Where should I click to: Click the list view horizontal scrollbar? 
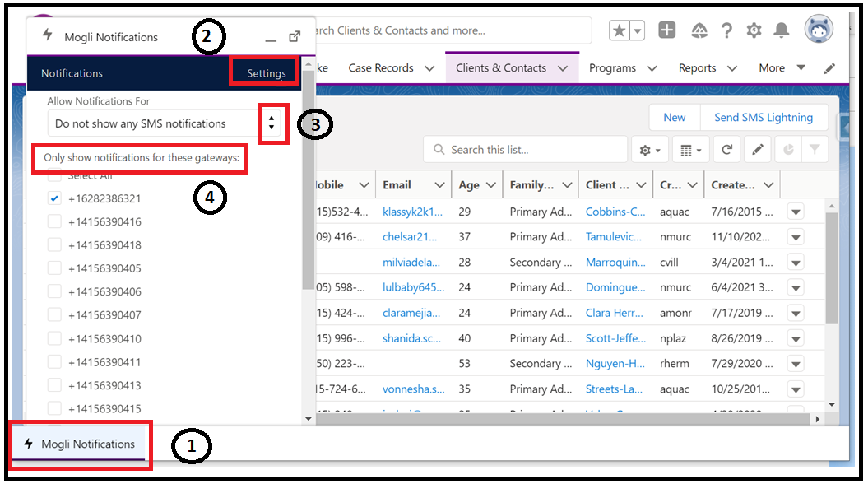[x=561, y=419]
